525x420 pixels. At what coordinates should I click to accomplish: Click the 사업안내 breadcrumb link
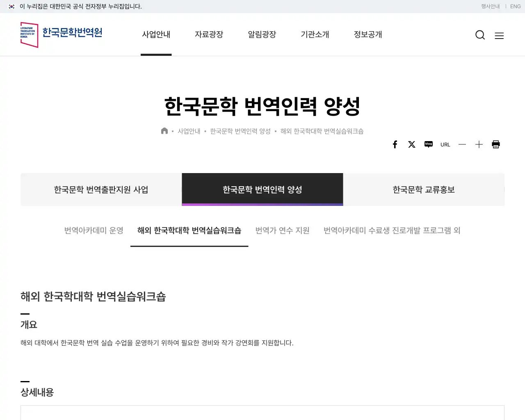pos(189,131)
